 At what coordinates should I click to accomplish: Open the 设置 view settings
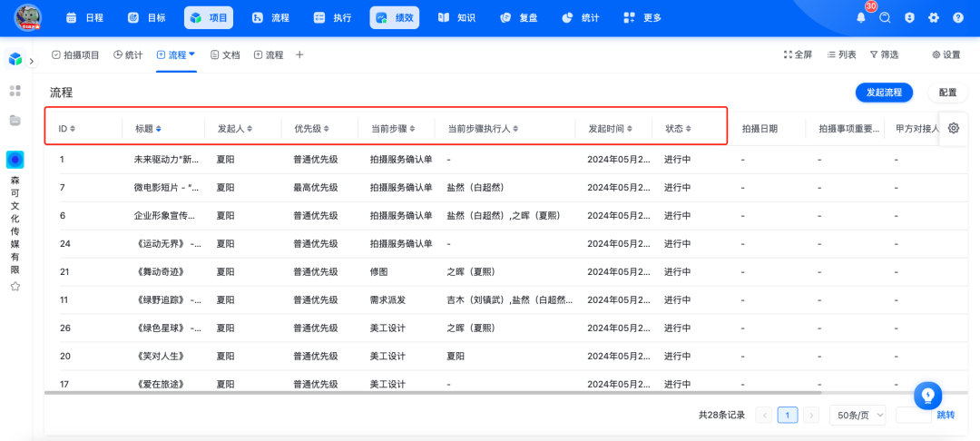coord(946,55)
